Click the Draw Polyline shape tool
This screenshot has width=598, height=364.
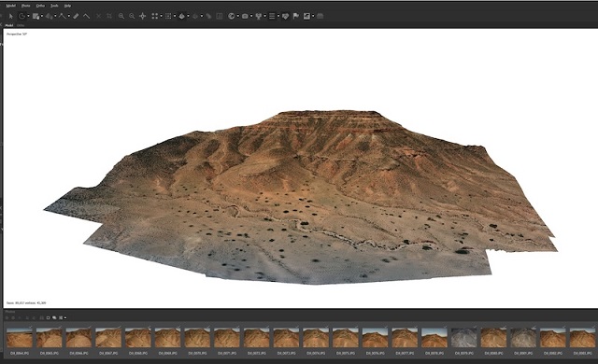coord(62,16)
